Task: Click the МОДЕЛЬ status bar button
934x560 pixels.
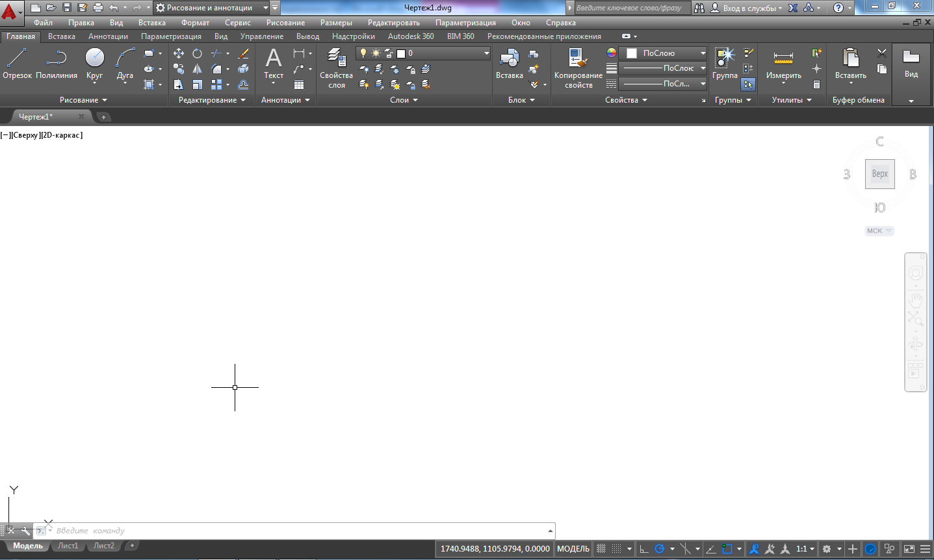Action: coord(573,549)
